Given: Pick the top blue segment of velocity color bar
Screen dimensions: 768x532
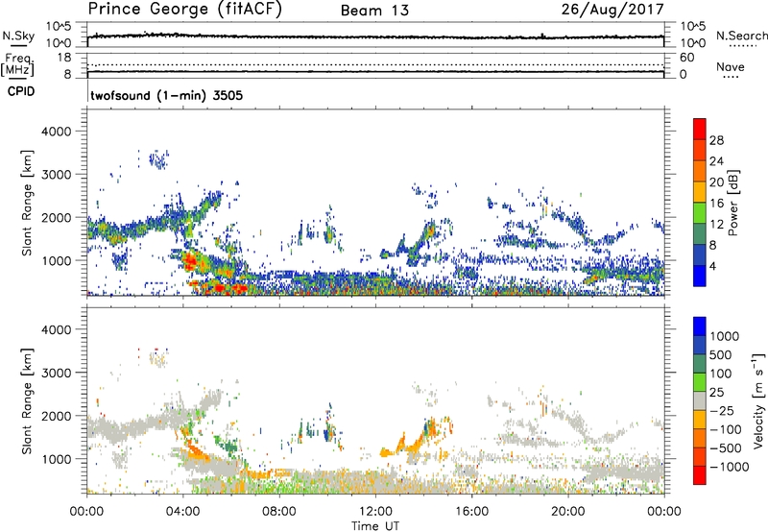Looking at the screenshot, I should point(700,326).
